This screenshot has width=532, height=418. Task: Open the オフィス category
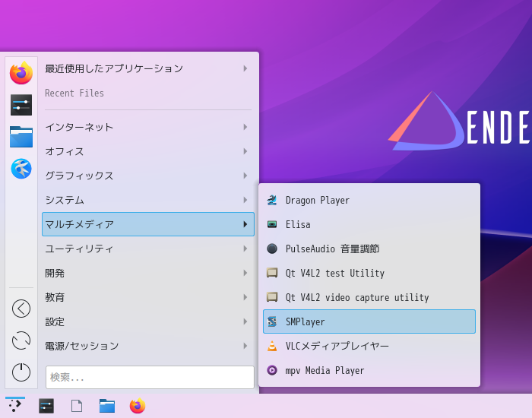coord(148,151)
